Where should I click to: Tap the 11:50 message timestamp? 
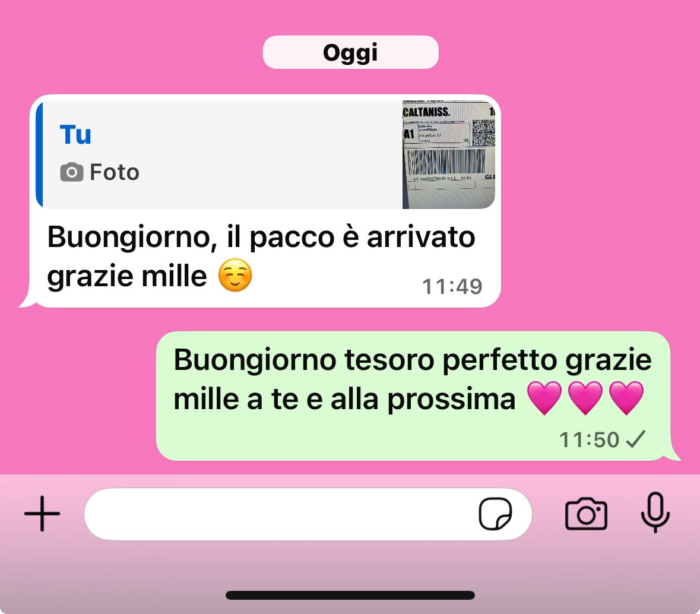tap(590, 439)
